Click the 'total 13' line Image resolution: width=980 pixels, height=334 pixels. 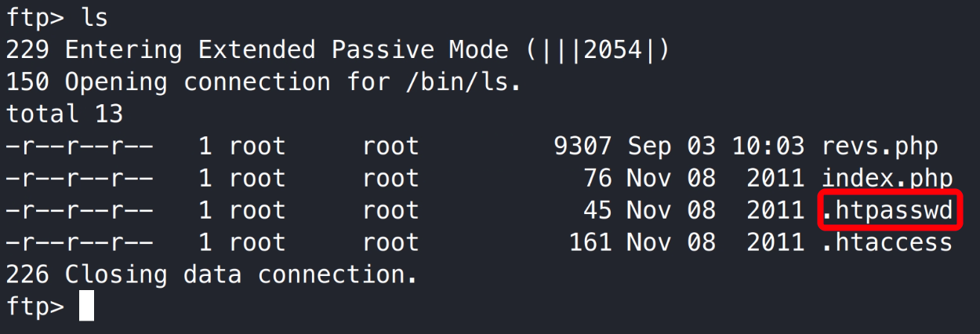[64, 114]
